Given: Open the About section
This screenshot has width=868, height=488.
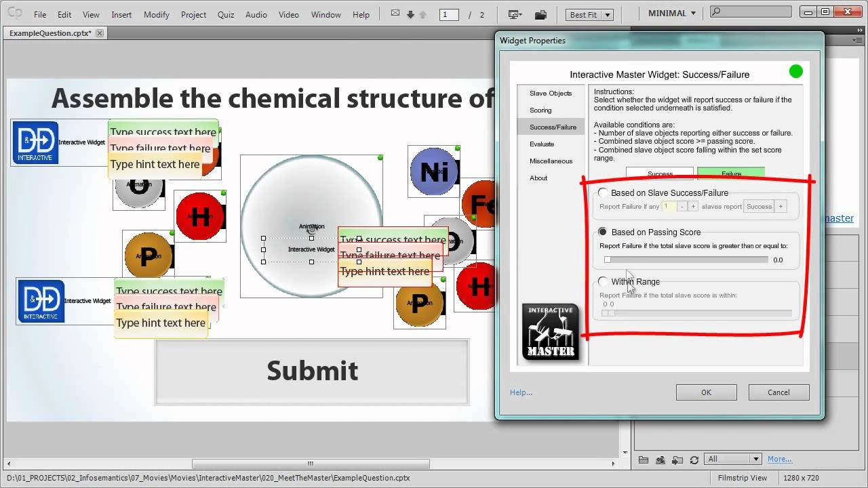Looking at the screenshot, I should [551, 178].
